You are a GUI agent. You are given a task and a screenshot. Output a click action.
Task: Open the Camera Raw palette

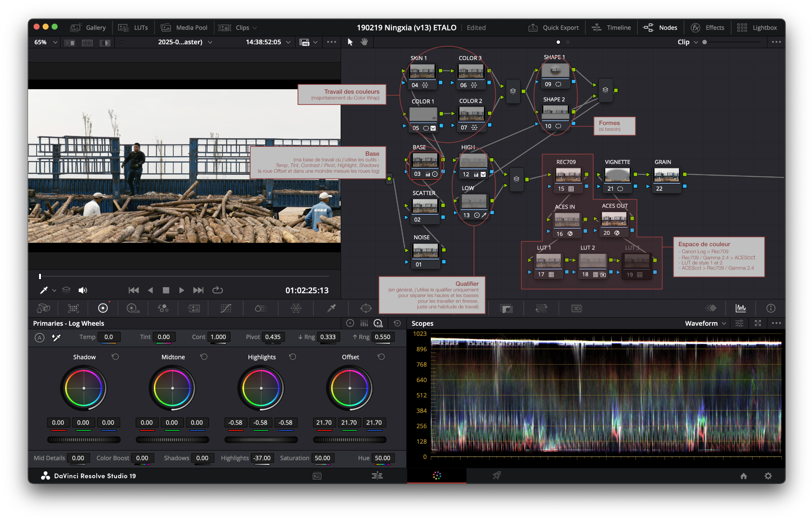pyautogui.click(x=43, y=309)
